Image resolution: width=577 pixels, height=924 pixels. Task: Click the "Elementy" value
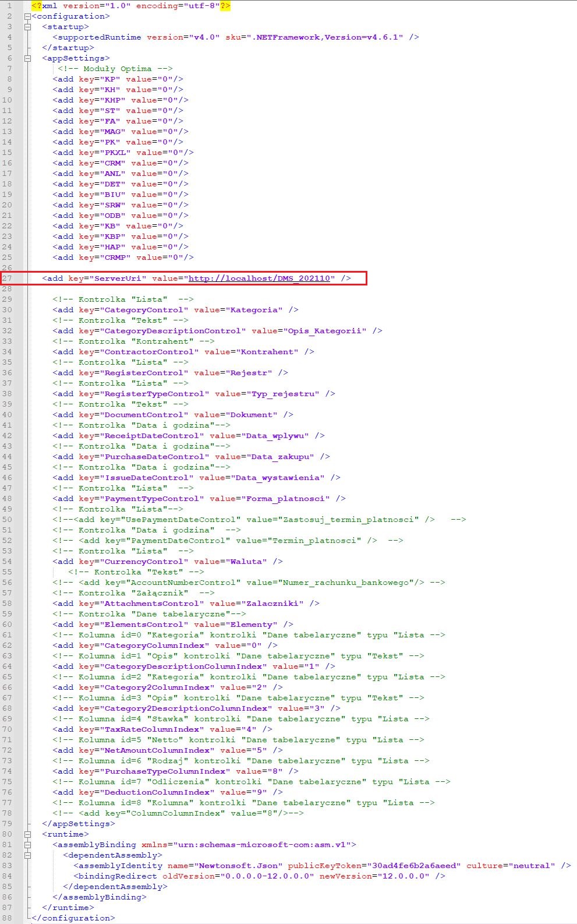pyautogui.click(x=252, y=625)
